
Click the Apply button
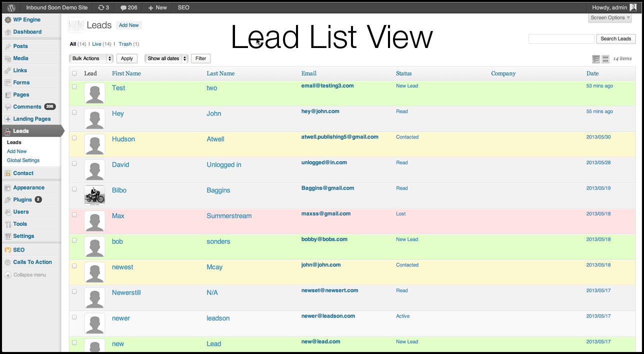[x=127, y=58]
